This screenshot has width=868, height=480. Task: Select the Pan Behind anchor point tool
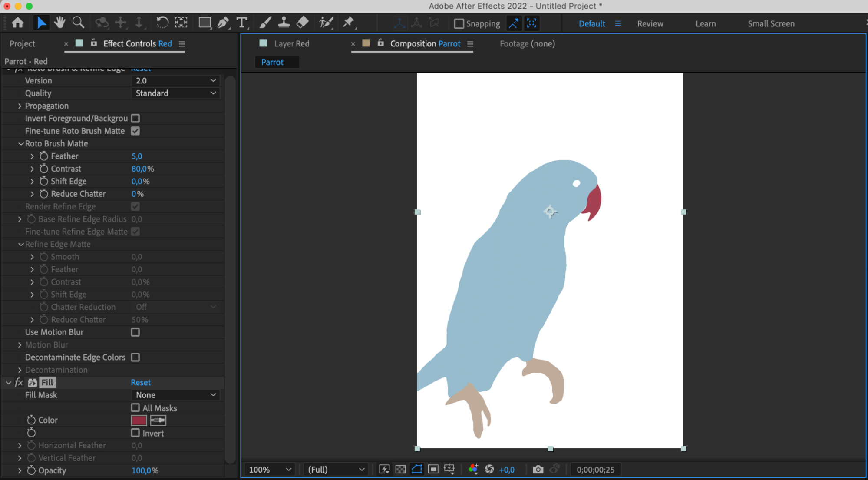point(181,23)
